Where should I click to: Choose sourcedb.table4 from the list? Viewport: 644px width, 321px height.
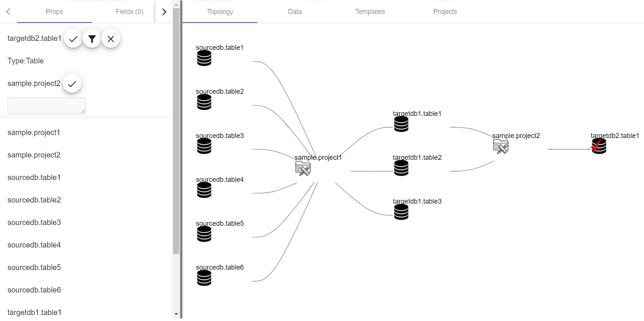34,245
